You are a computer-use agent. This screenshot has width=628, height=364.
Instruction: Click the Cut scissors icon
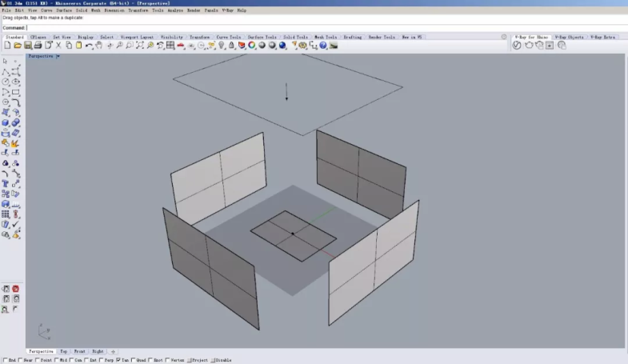coord(58,46)
